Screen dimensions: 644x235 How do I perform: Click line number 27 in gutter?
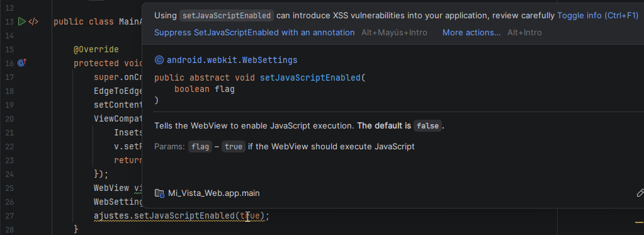point(9,215)
